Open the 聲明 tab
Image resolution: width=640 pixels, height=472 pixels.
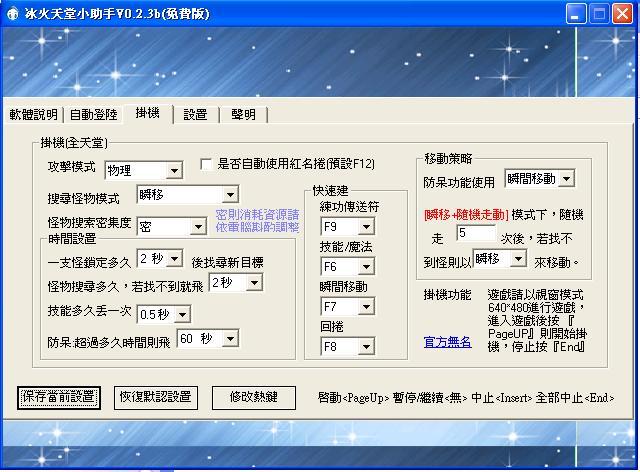pyautogui.click(x=244, y=114)
